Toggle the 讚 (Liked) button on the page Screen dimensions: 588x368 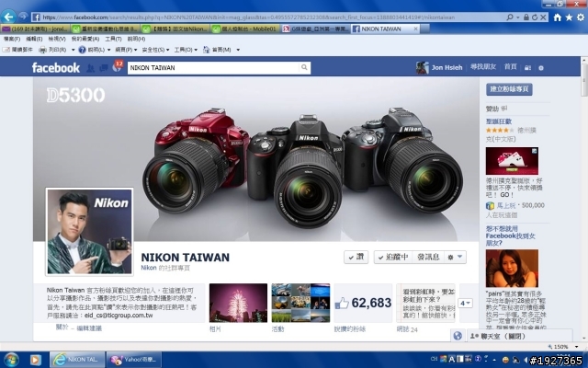(356, 257)
